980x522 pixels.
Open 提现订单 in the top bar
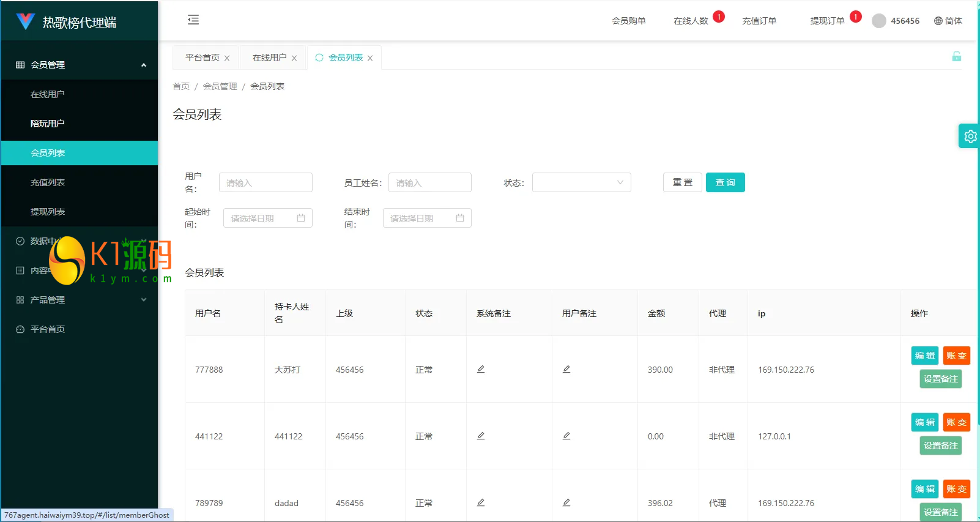[828, 21]
